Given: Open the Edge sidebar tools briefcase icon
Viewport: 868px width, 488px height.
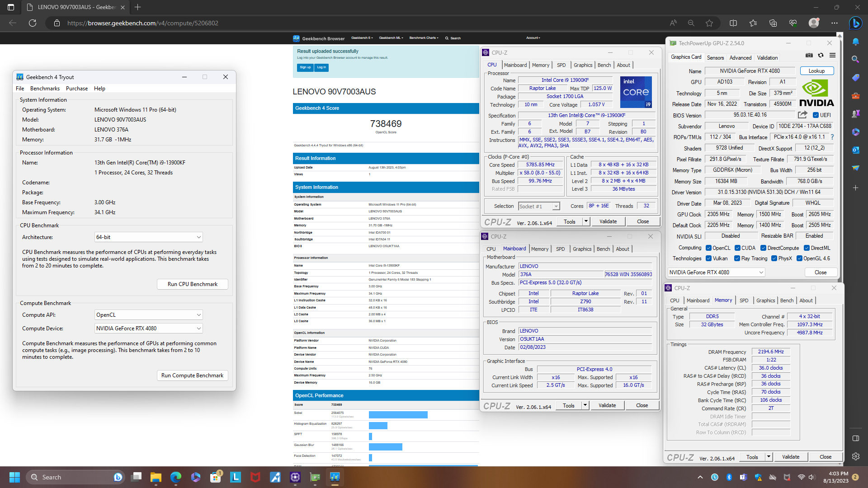Looking at the screenshot, I should [855, 96].
